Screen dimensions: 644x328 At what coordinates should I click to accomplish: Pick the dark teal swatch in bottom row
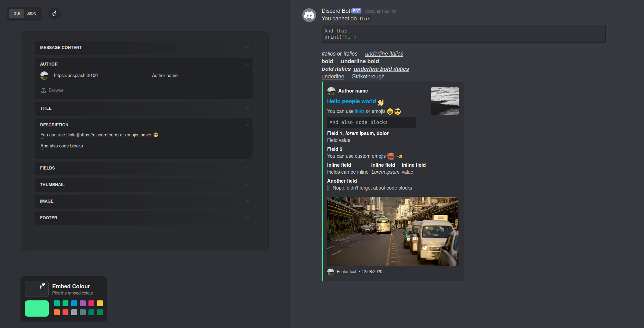point(91,312)
